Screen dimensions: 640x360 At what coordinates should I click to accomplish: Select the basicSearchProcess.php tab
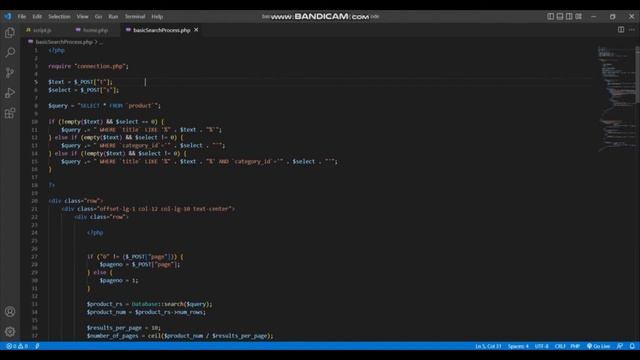click(162, 30)
